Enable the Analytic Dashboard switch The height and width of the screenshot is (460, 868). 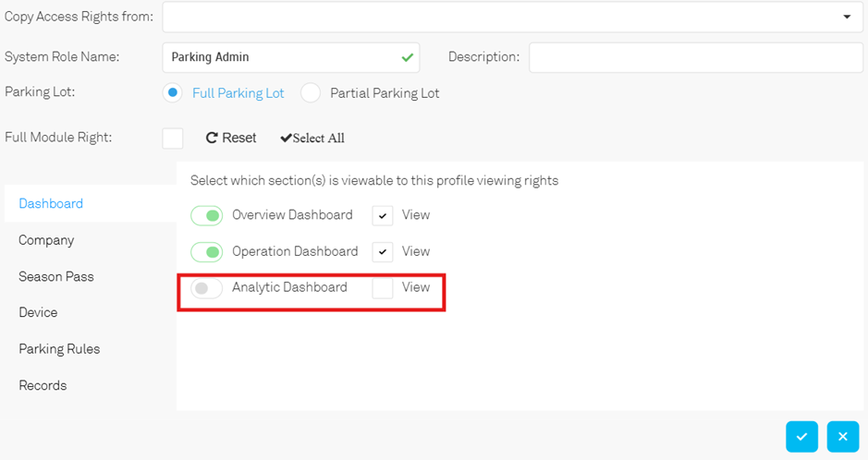coord(206,288)
